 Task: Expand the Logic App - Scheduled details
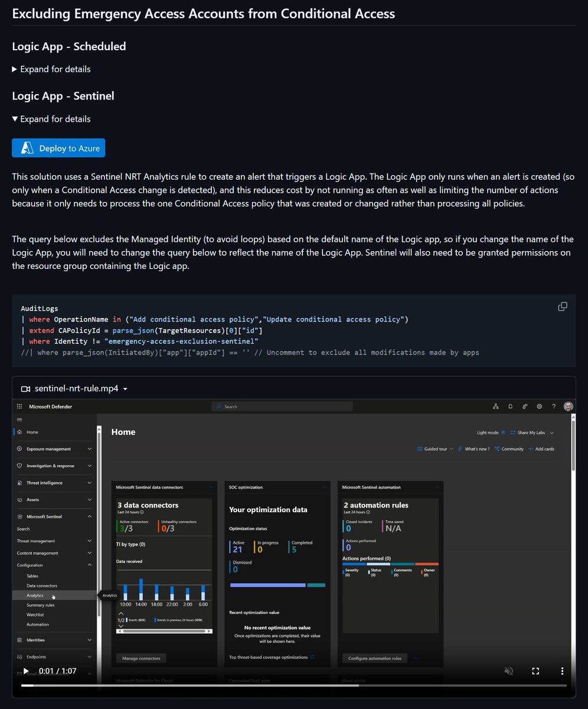coord(51,69)
